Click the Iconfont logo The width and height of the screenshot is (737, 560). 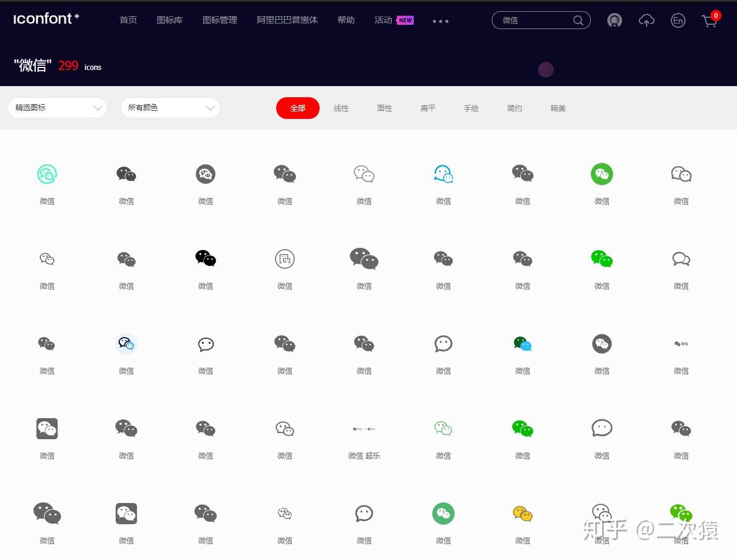[x=46, y=19]
